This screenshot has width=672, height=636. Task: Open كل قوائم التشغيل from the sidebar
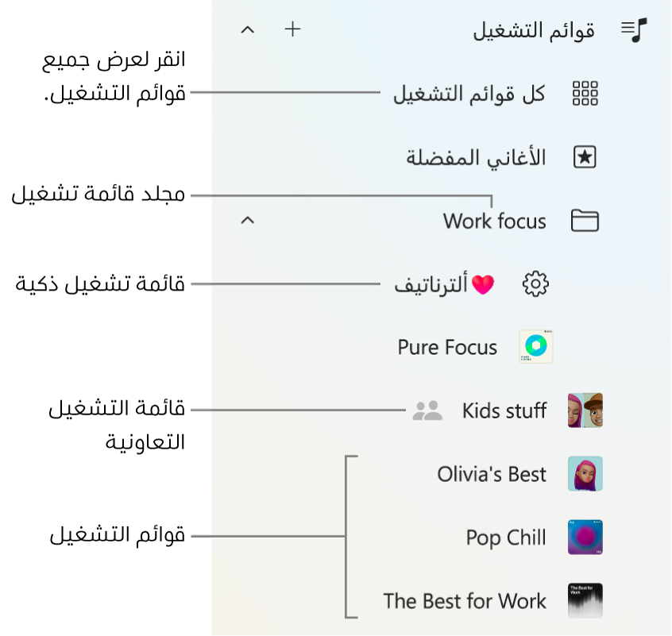469,93
